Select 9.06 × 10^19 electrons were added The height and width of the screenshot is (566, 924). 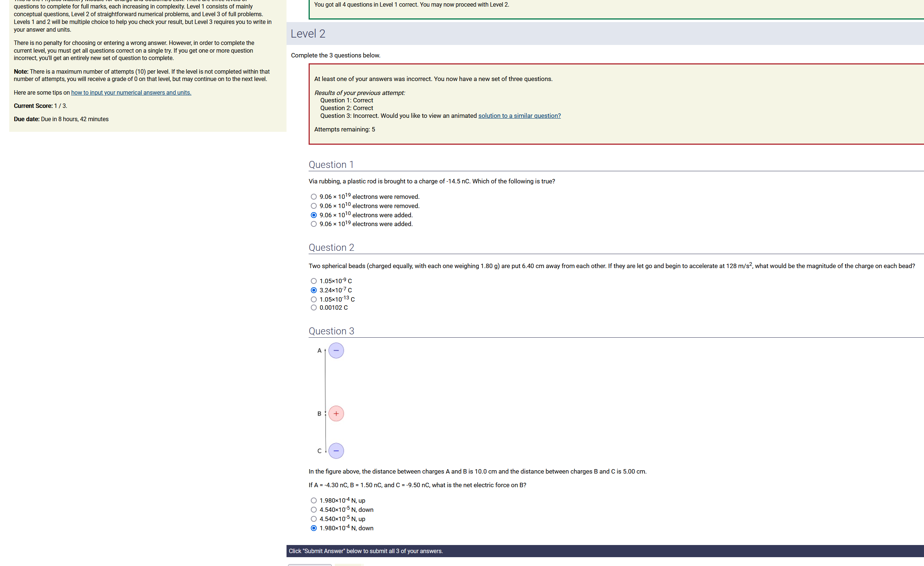click(x=313, y=224)
